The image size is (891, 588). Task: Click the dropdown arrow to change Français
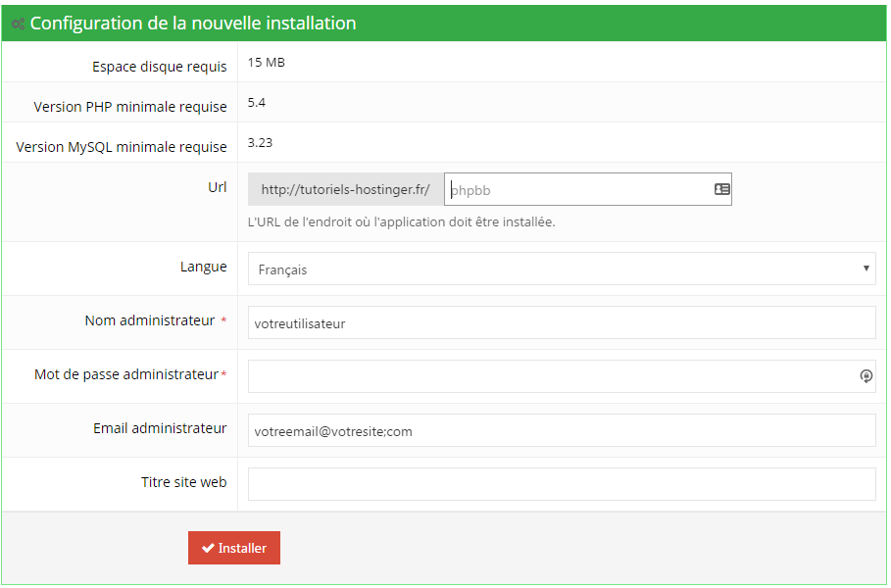pos(866,268)
